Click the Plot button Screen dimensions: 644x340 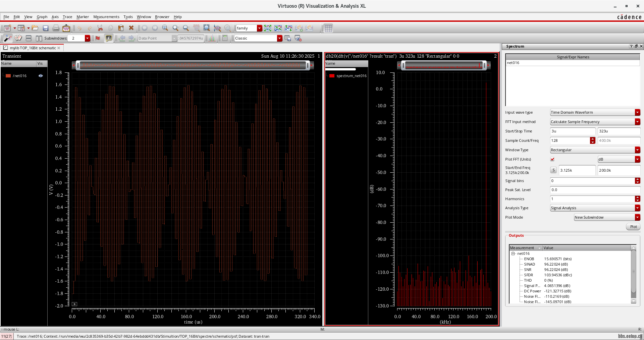633,227
